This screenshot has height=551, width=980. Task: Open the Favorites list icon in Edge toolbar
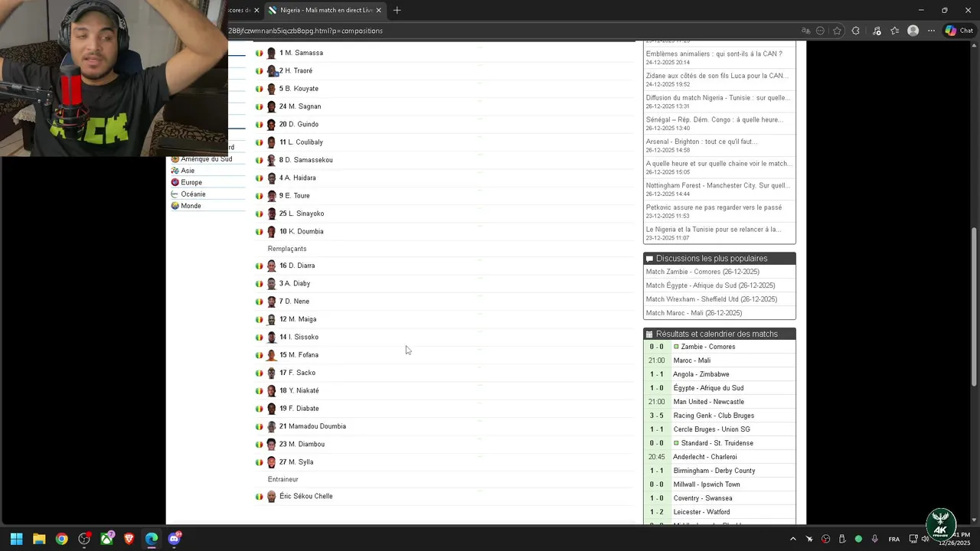[894, 31]
